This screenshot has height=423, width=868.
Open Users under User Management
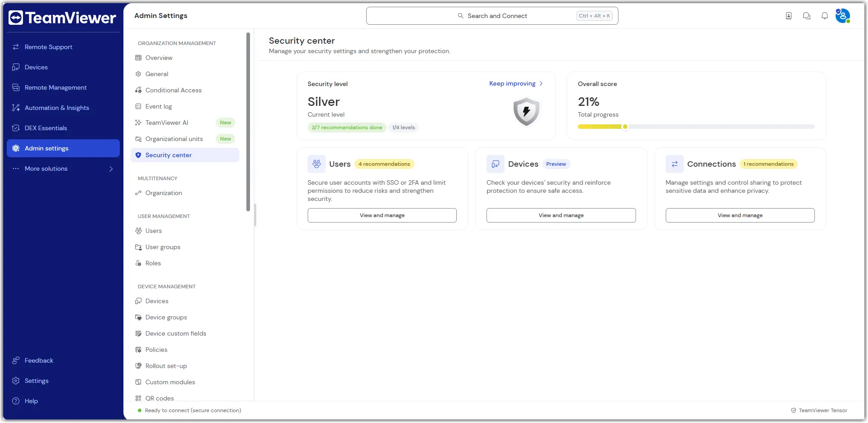[x=185, y=231]
